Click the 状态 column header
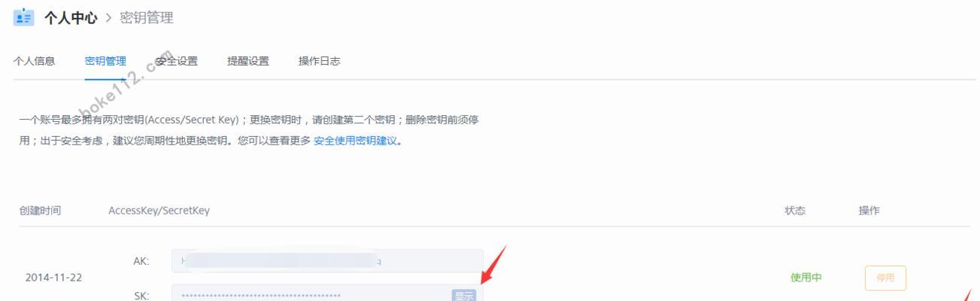 pyautogui.click(x=795, y=211)
